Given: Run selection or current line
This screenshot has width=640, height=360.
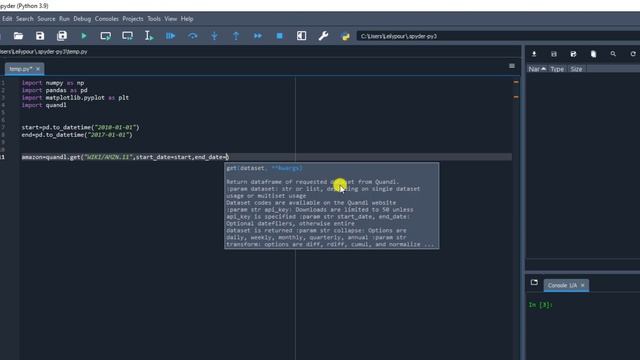Looking at the screenshot, I should coord(149,36).
